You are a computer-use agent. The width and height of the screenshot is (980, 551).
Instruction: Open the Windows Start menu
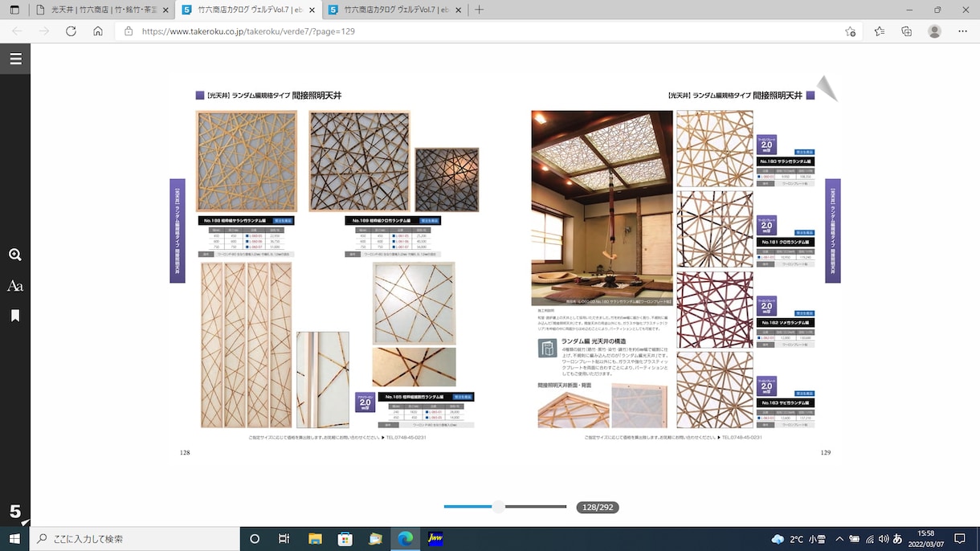coord(14,538)
